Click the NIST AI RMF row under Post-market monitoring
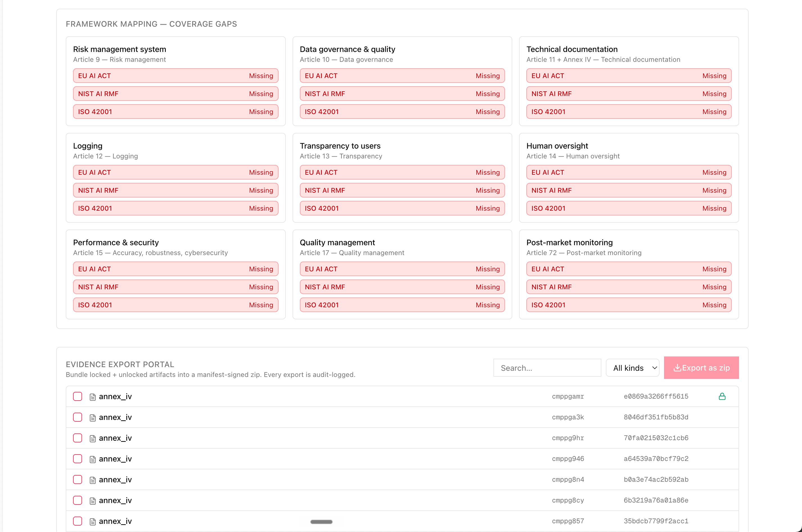 [629, 287]
